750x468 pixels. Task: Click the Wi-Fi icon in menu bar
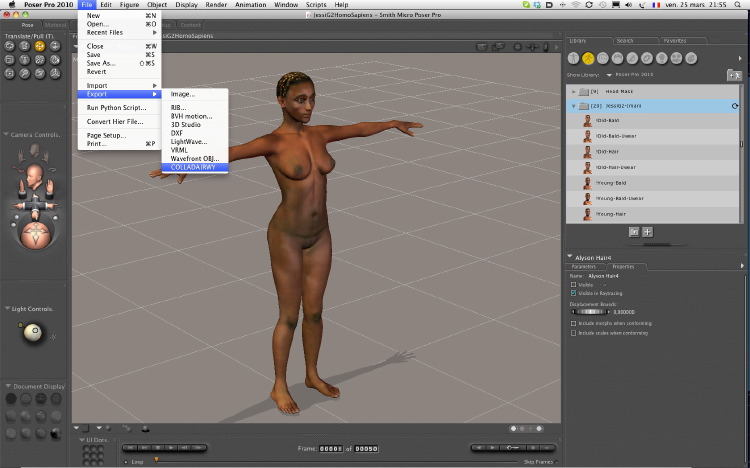[x=575, y=5]
